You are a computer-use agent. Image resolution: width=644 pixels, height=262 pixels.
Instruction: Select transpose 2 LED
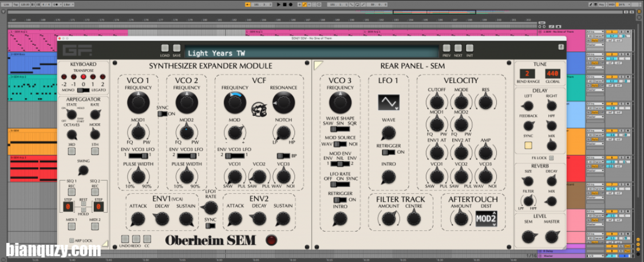click(x=102, y=77)
